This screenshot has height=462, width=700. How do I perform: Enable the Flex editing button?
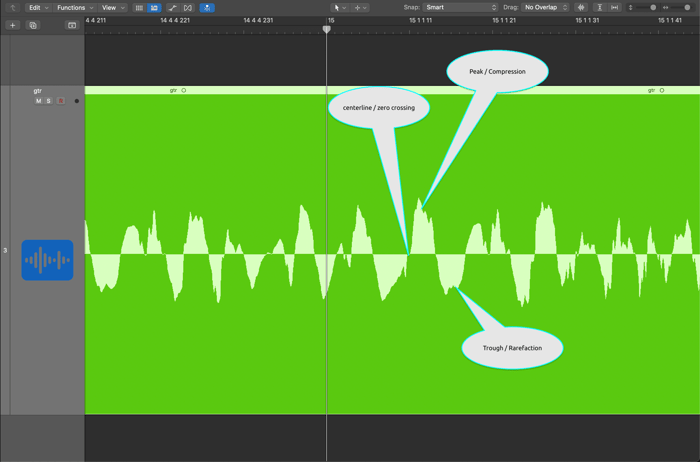coord(188,8)
